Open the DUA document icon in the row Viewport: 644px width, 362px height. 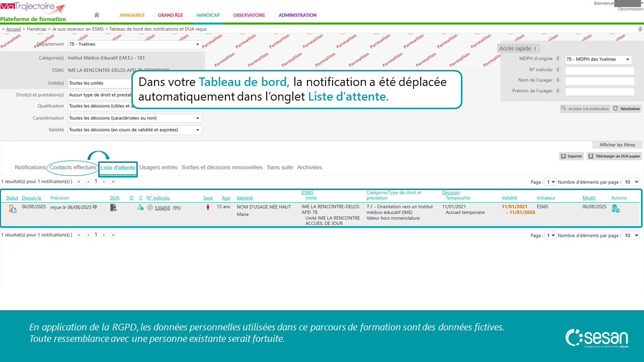[113, 208]
